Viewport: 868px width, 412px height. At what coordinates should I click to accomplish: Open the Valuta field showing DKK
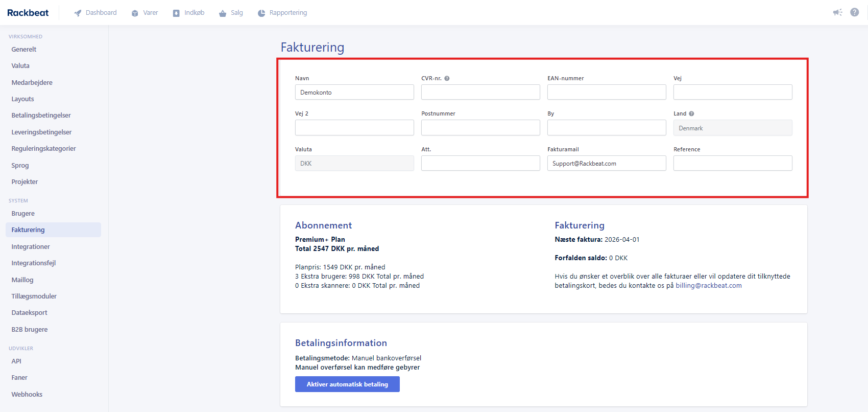[354, 164]
